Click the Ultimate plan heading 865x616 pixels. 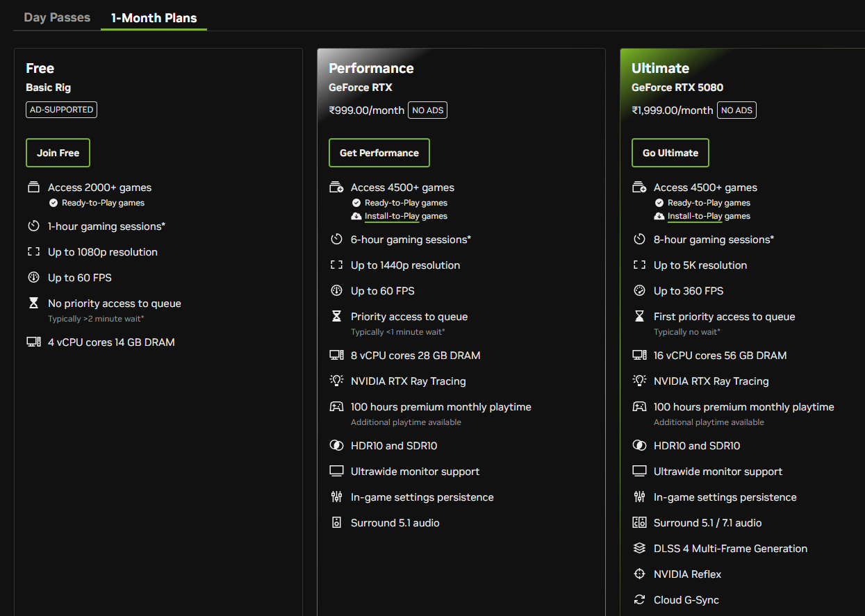(x=660, y=68)
